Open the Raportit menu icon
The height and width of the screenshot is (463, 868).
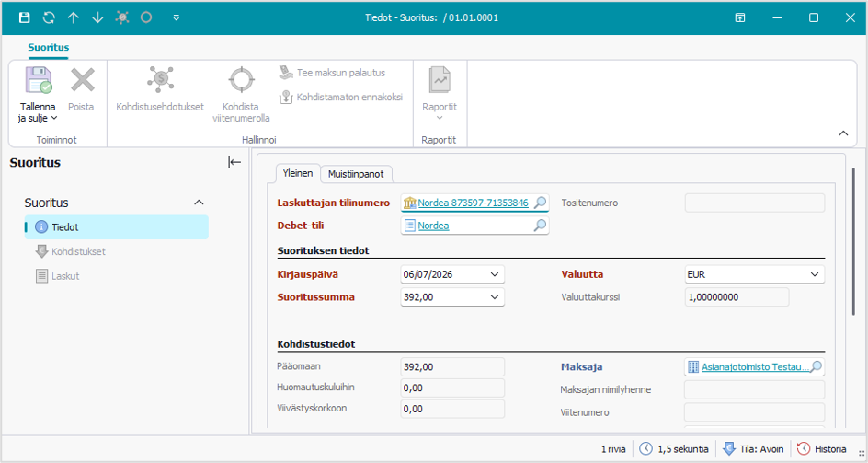click(440, 80)
